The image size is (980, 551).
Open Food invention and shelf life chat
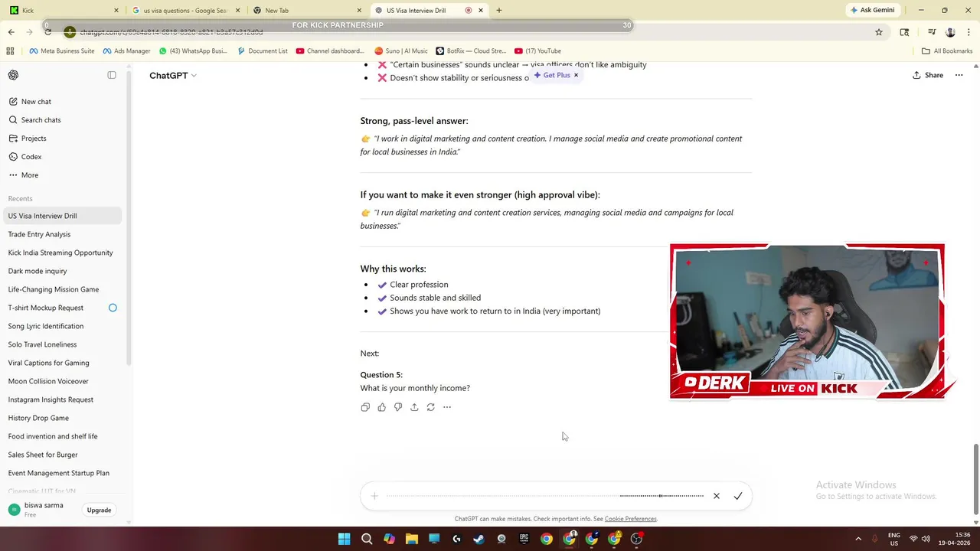click(x=62, y=436)
